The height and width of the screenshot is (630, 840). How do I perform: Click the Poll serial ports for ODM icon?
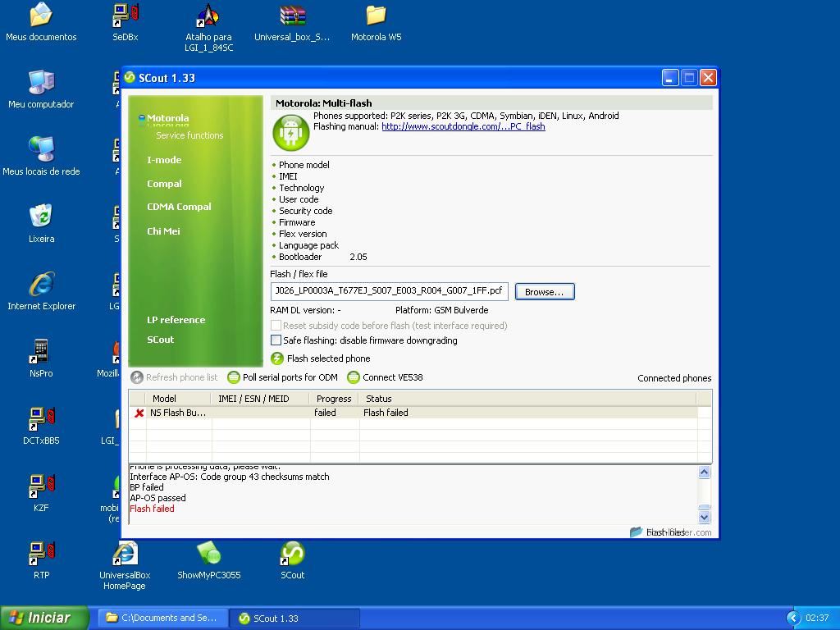[234, 377]
